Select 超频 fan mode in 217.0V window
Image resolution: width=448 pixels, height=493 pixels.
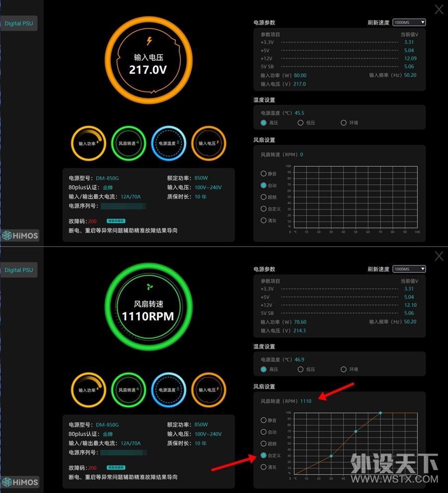pos(263,197)
